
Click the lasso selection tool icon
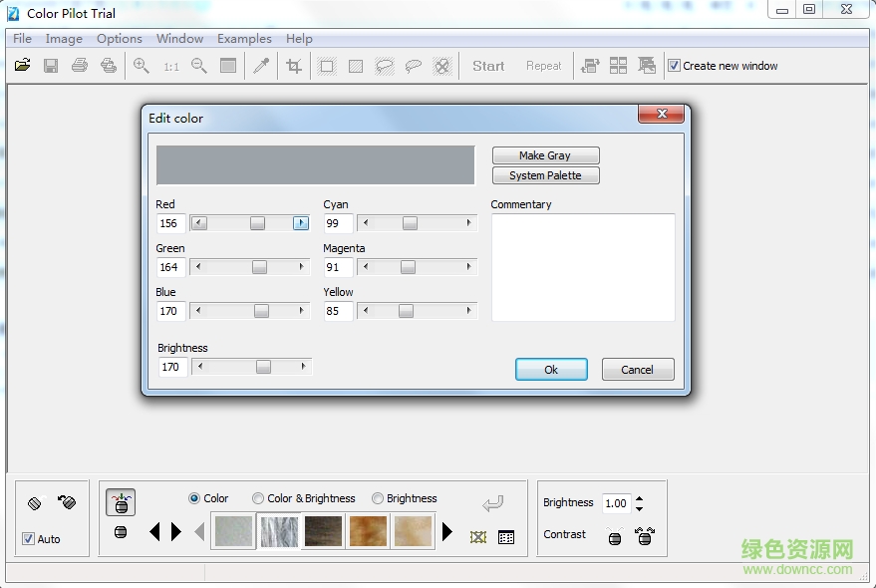413,67
